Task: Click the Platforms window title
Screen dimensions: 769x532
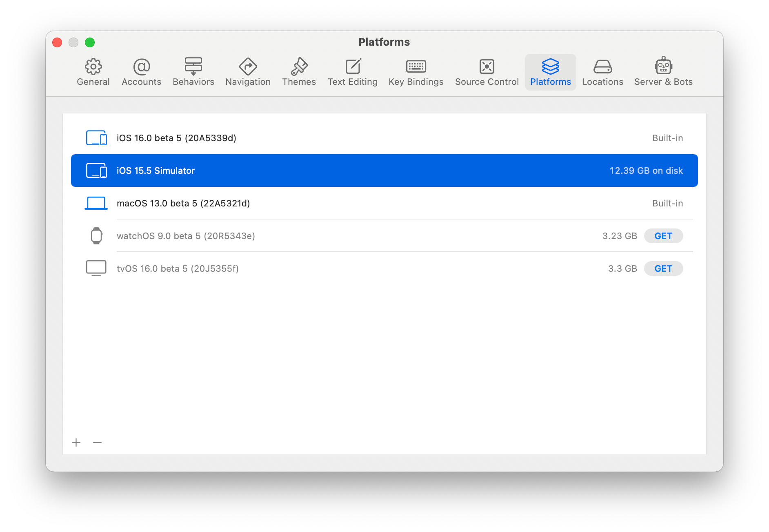Action: [384, 42]
